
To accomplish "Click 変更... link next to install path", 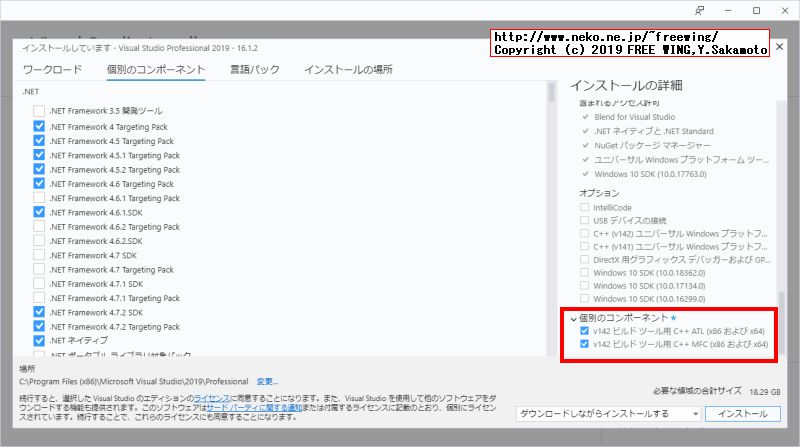I will [267, 381].
